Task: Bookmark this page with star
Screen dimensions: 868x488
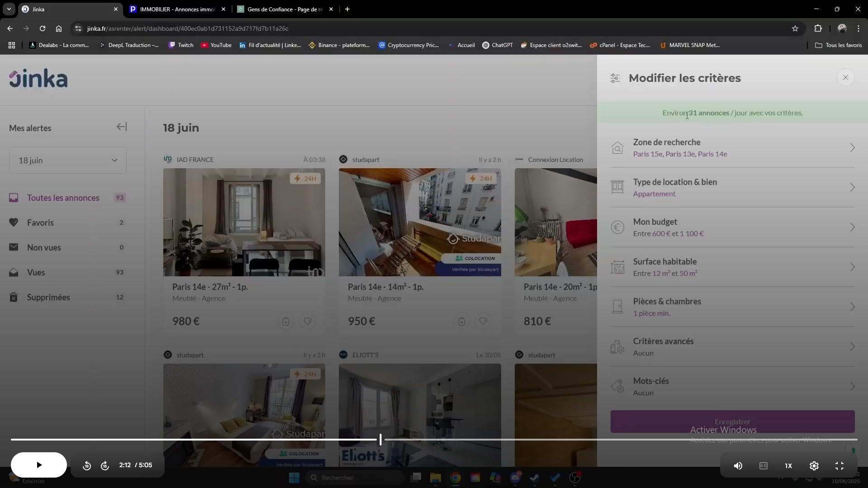Action: point(795,28)
